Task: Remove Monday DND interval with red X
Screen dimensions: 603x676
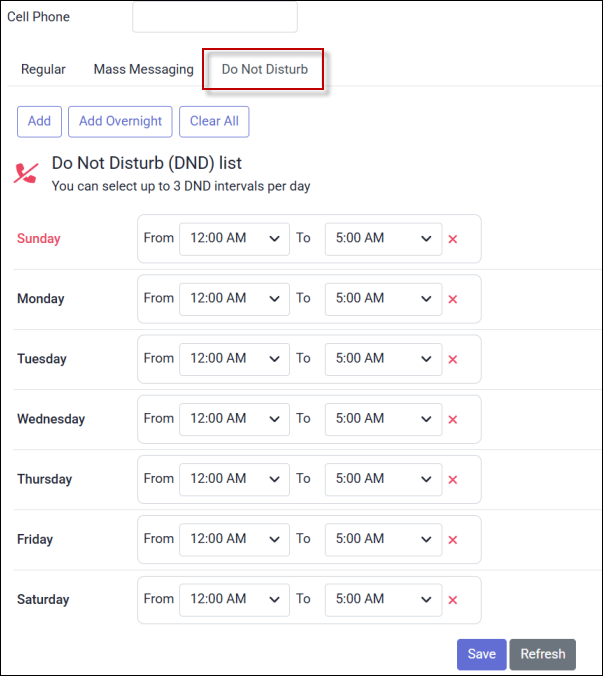Action: pos(453,299)
